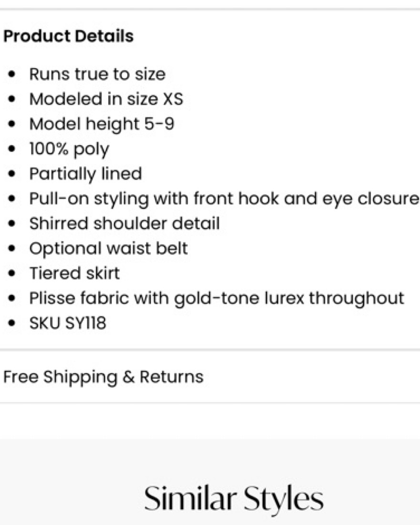Collapse the Product Details section

click(x=68, y=36)
